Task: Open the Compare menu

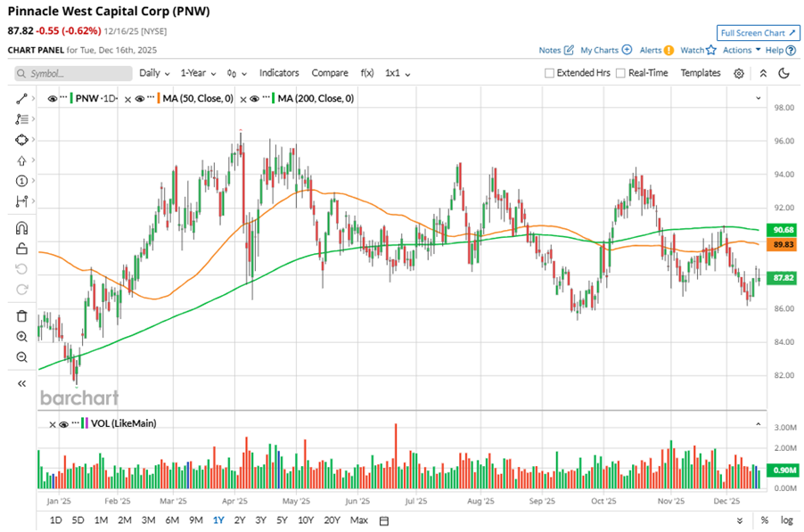Action: tap(330, 73)
